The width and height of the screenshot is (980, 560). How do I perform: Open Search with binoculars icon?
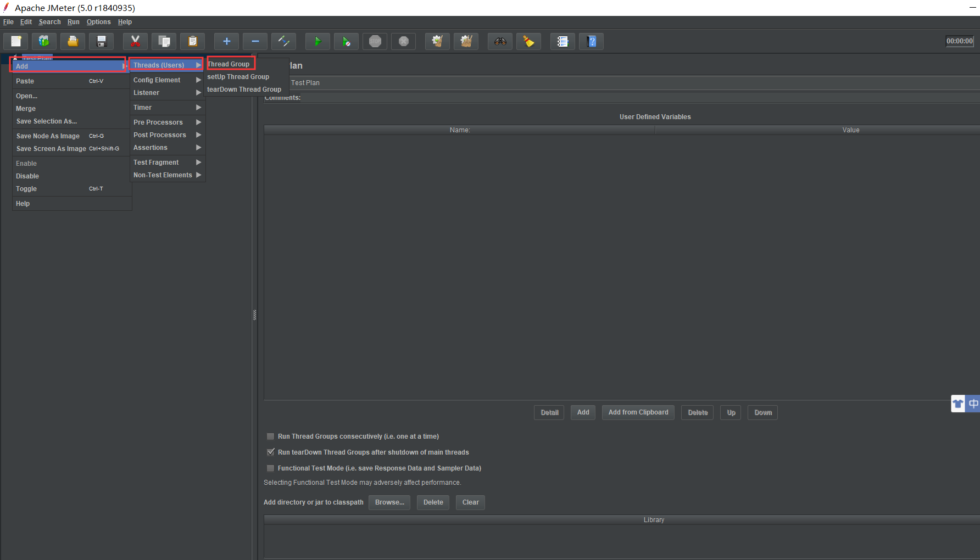pyautogui.click(x=500, y=41)
